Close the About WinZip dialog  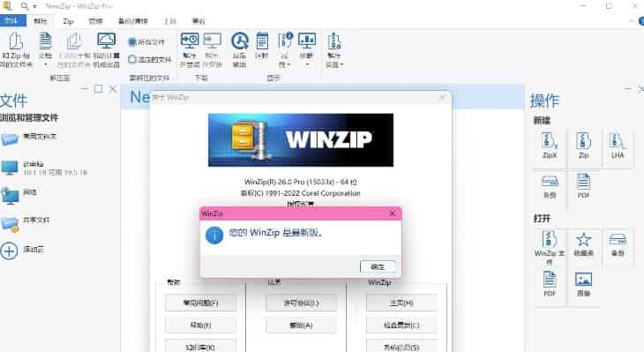442,97
